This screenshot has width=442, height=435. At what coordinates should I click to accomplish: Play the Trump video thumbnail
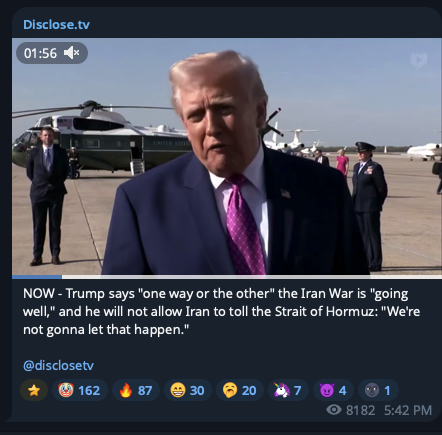[x=227, y=157]
